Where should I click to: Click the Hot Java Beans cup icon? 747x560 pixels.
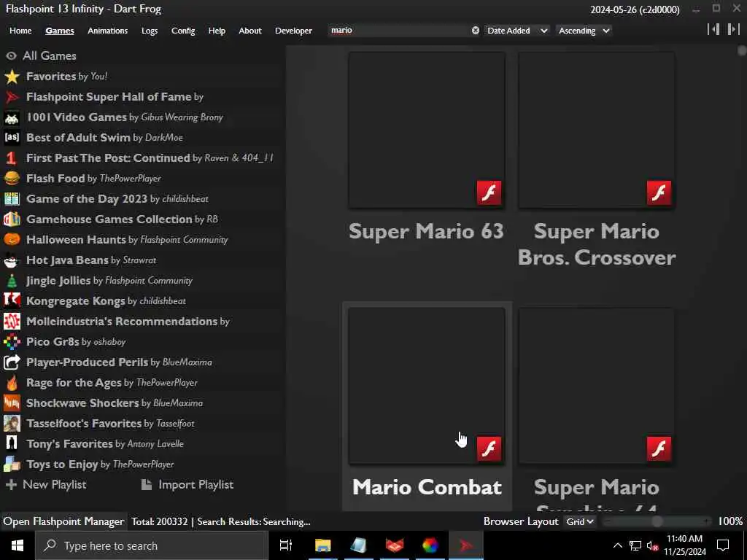[12, 260]
